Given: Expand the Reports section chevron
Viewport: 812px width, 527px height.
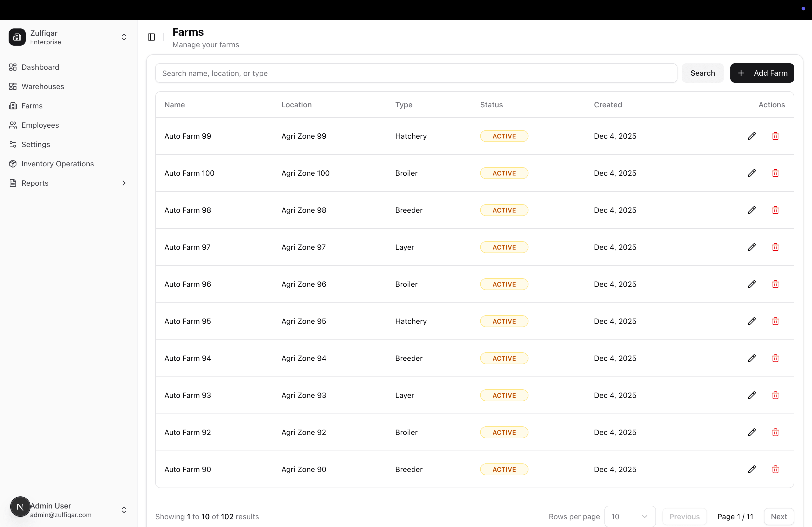Looking at the screenshot, I should (x=124, y=183).
